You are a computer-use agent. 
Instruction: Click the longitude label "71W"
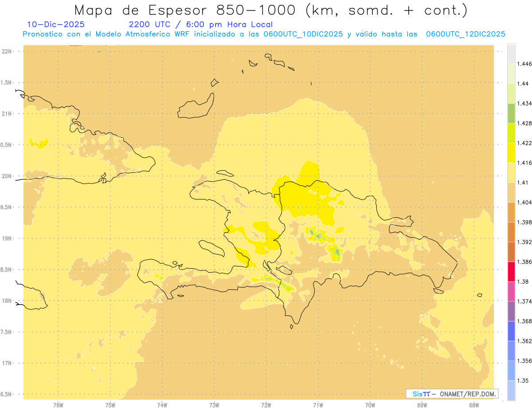pos(318,405)
